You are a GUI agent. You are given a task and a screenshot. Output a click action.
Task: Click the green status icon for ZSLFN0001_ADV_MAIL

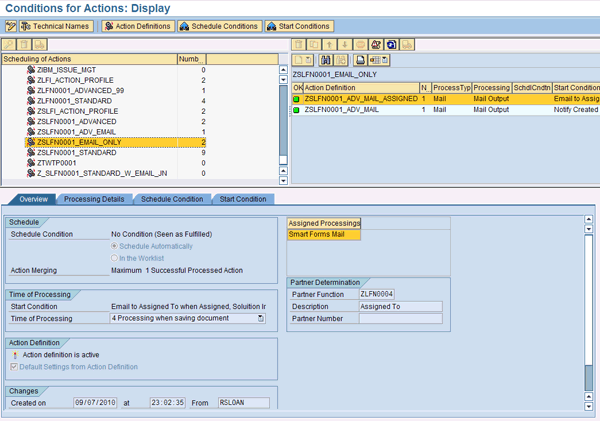point(297,110)
